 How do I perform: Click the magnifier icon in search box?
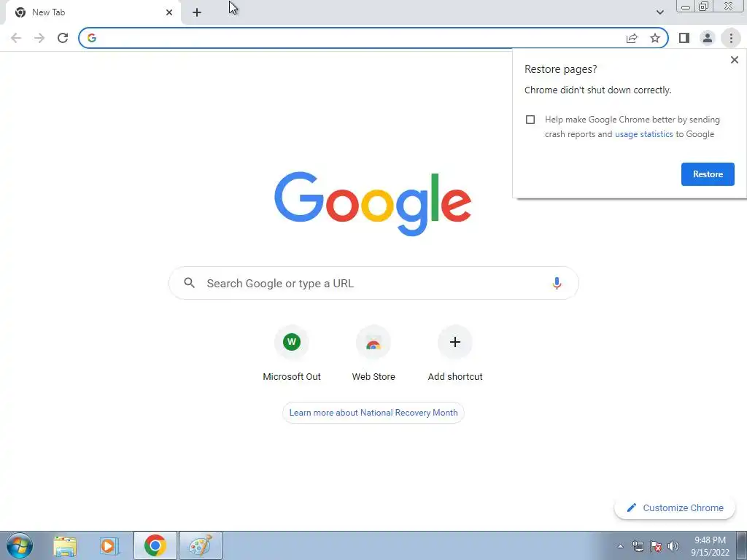[189, 283]
